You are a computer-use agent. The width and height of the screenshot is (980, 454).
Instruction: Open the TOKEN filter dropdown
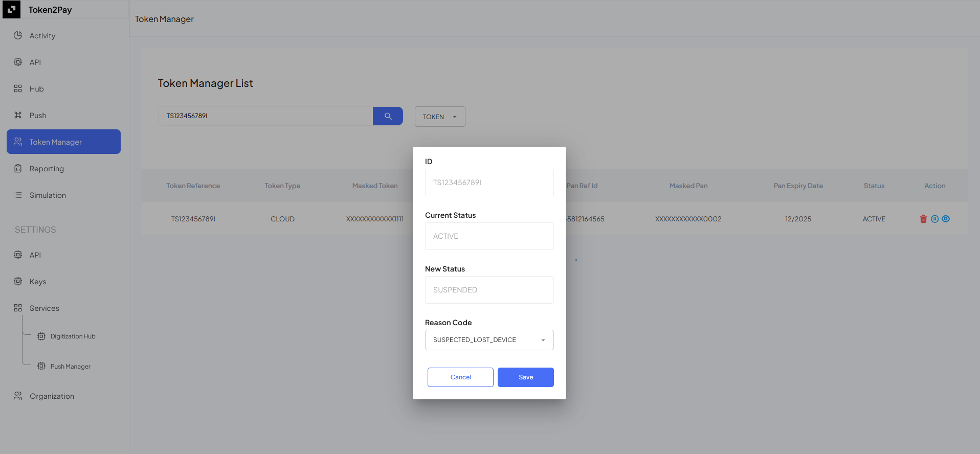coord(440,117)
